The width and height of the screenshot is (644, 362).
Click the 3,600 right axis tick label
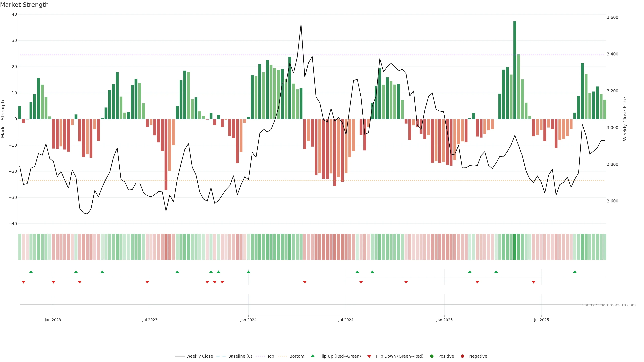click(x=612, y=17)
